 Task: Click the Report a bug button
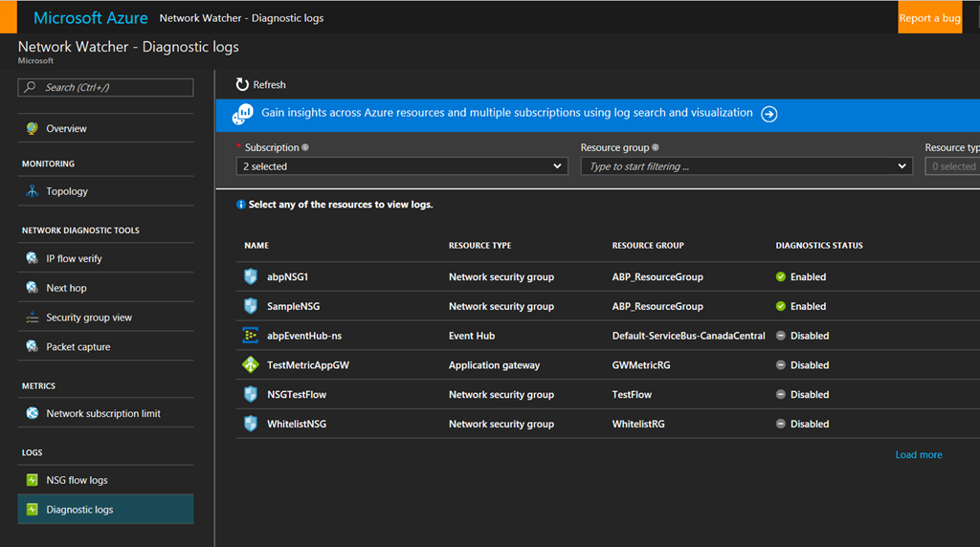(929, 17)
